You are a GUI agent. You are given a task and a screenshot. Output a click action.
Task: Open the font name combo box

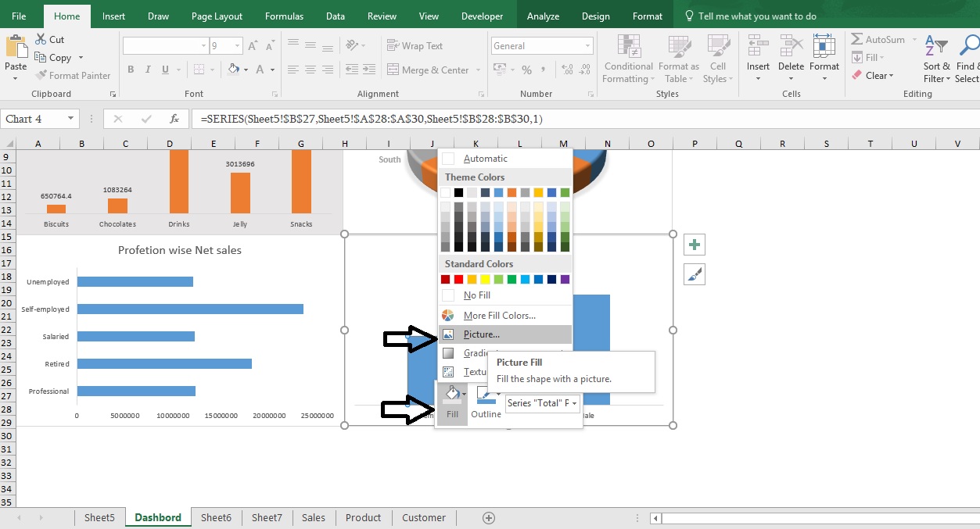tap(165, 46)
